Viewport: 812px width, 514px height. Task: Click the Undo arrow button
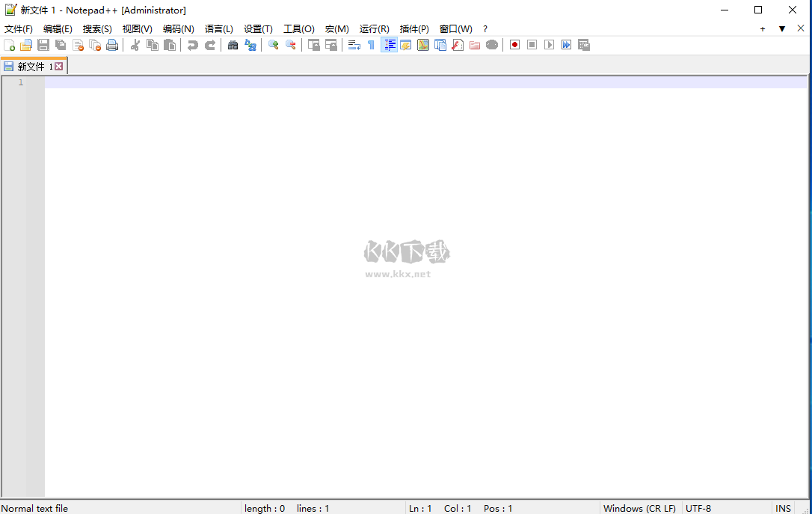pos(193,45)
